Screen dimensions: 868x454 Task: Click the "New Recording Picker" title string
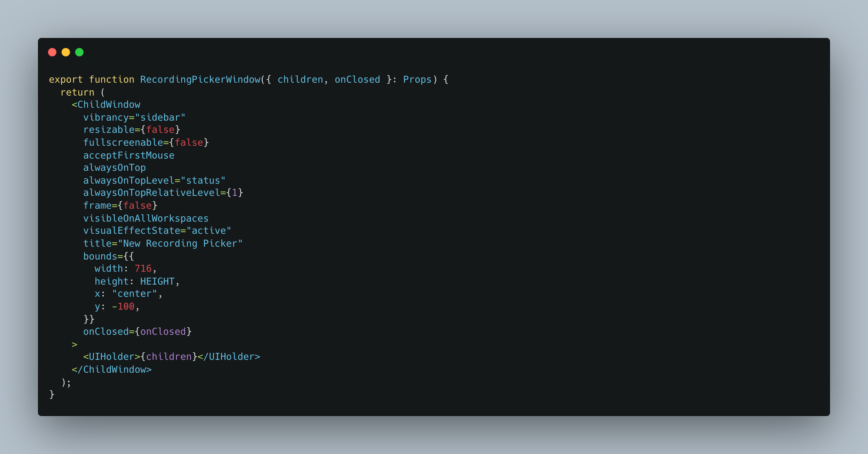tap(180, 244)
